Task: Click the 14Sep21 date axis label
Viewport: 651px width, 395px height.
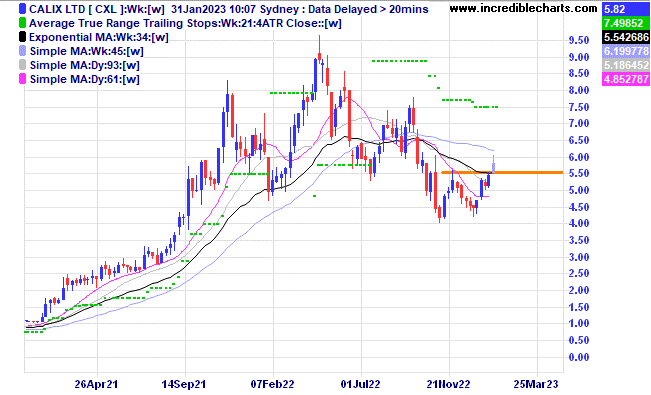Action: [x=184, y=384]
